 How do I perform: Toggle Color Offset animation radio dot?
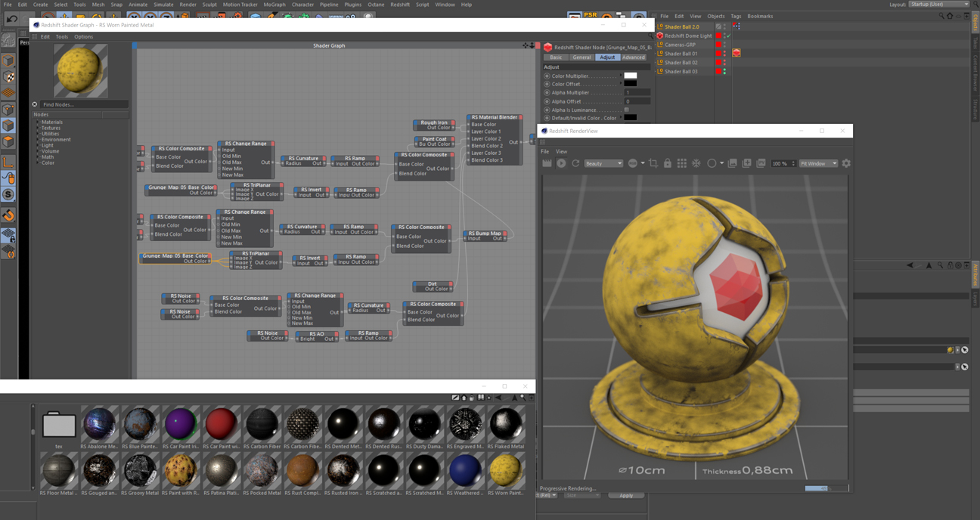click(x=547, y=84)
